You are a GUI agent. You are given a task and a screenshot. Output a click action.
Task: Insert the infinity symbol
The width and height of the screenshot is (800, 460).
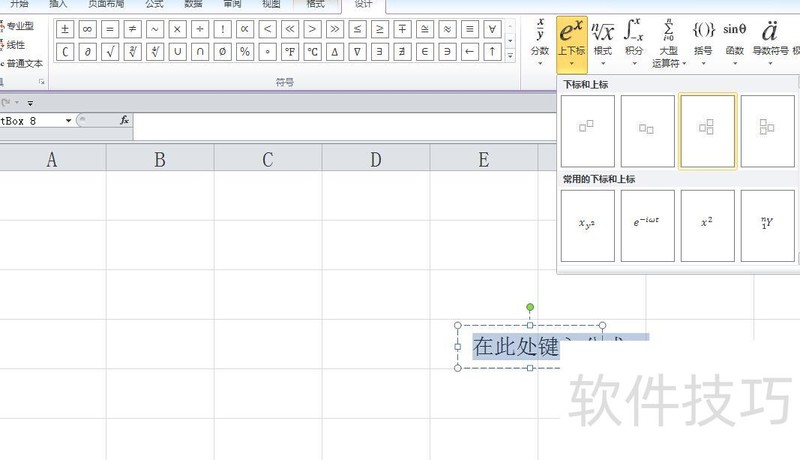click(88, 29)
